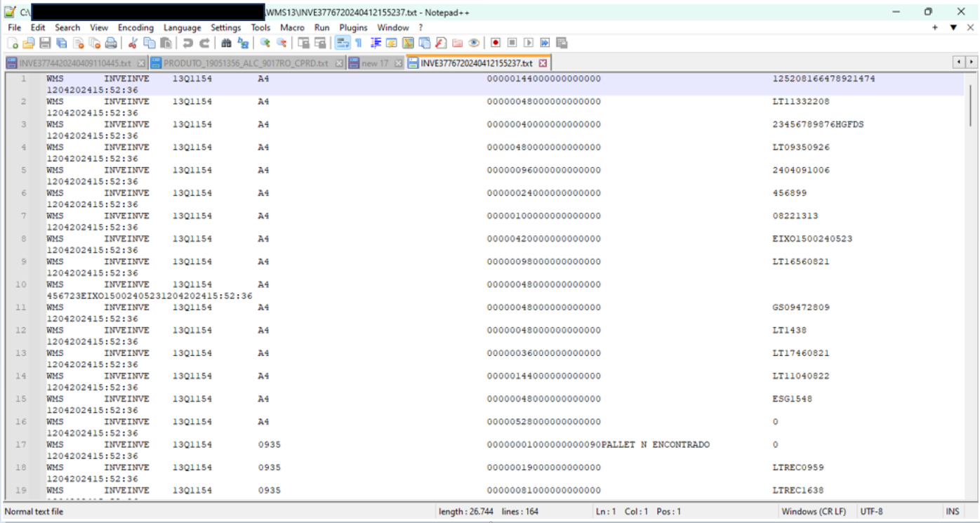980x523 pixels.
Task: Toggle Show All Characters pilcrow icon
Action: [x=358, y=43]
